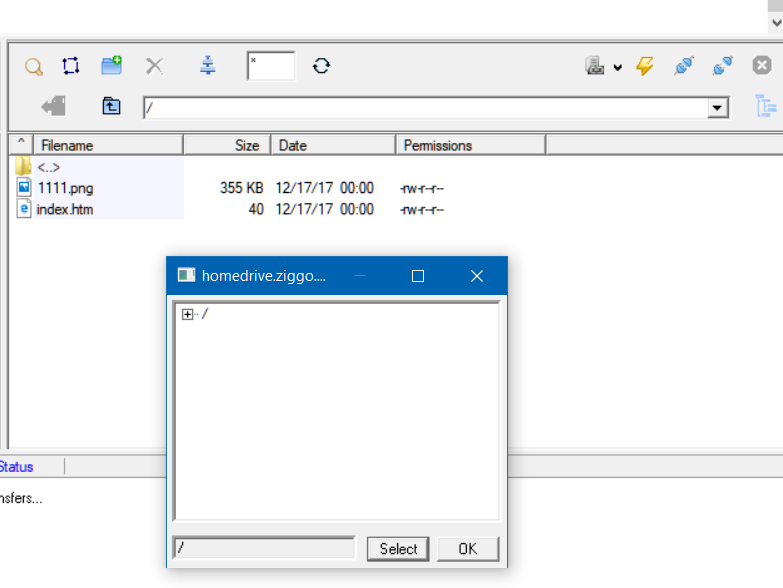Screen dimensions: 783x588
Task: Go up to the parent directory
Action: coord(111,106)
